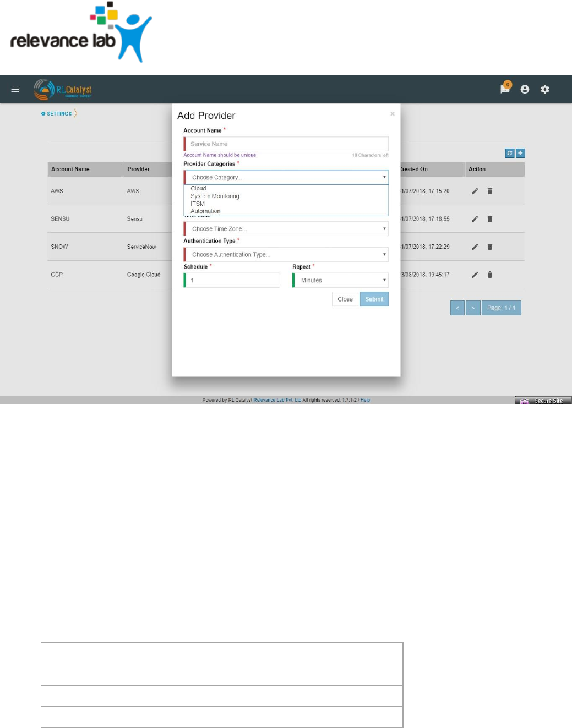Image resolution: width=572 pixels, height=728 pixels.
Task: Delete the SNOW provider row
Action: [489, 247]
